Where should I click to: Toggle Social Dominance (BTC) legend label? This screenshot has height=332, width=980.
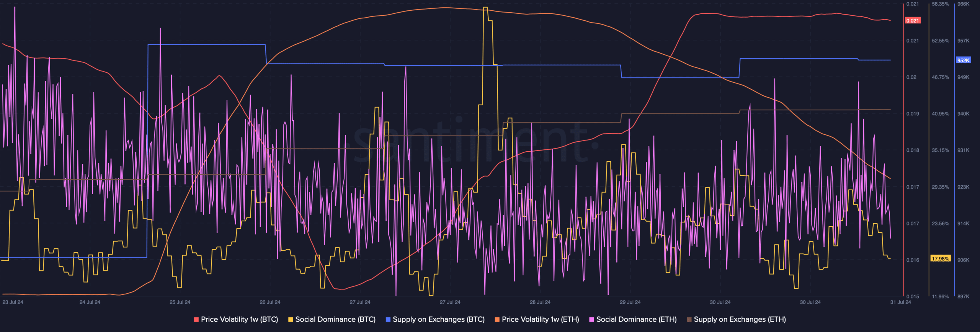point(335,319)
